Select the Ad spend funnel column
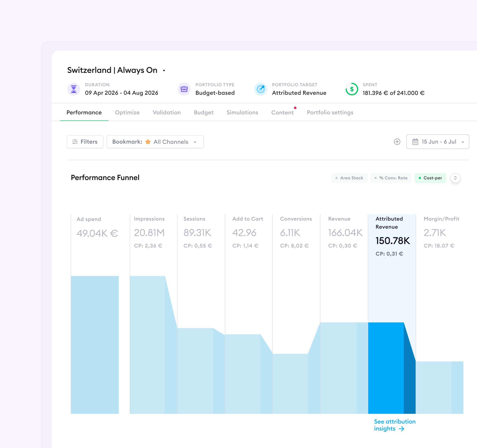477x448 pixels. tap(95, 314)
